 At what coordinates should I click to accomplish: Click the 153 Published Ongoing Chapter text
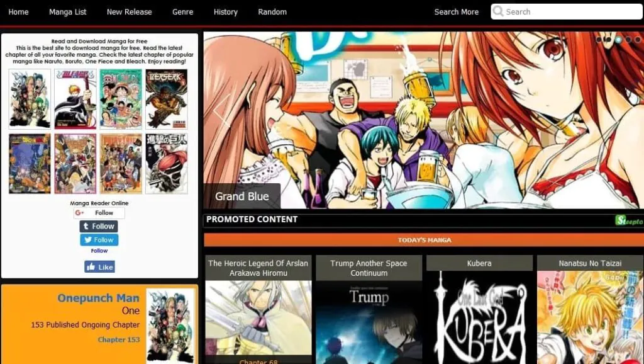coord(86,324)
